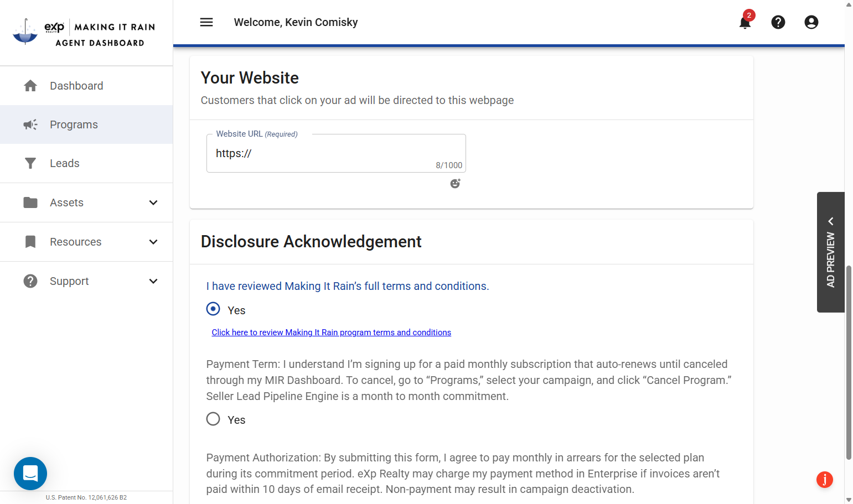Click the Dashboard home icon

pyautogui.click(x=30, y=86)
